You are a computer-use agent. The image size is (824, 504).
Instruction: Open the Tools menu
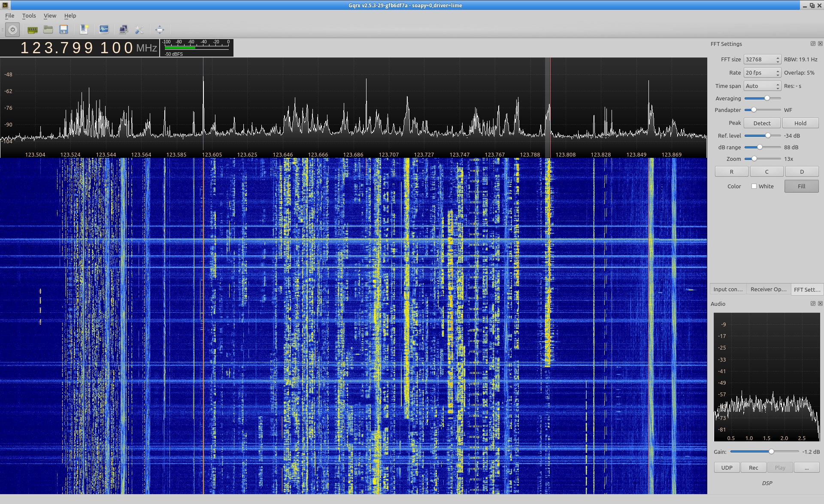[29, 16]
